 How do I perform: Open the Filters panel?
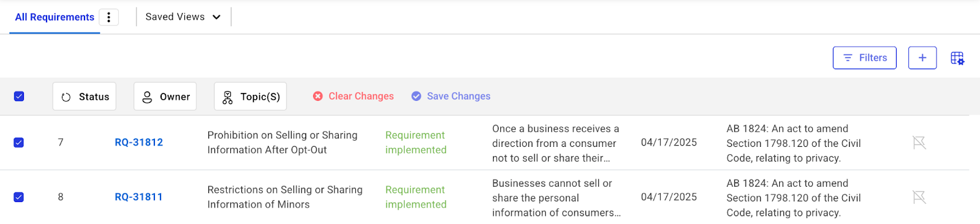[x=865, y=58]
